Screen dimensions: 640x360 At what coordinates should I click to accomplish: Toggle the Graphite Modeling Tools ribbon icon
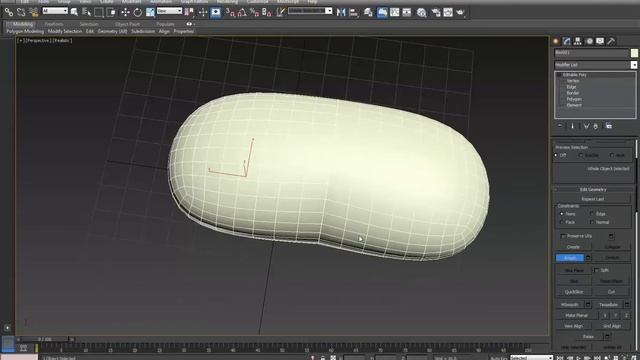tap(382, 13)
